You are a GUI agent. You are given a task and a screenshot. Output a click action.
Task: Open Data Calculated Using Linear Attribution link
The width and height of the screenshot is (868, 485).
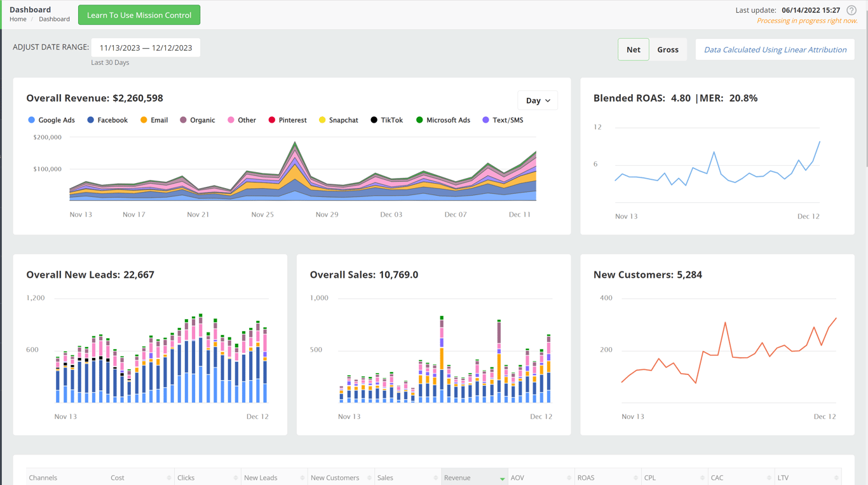click(x=775, y=50)
